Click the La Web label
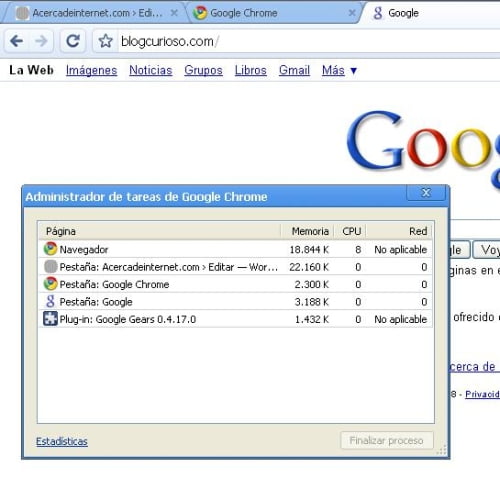This screenshot has height=478, width=500. coord(31,70)
